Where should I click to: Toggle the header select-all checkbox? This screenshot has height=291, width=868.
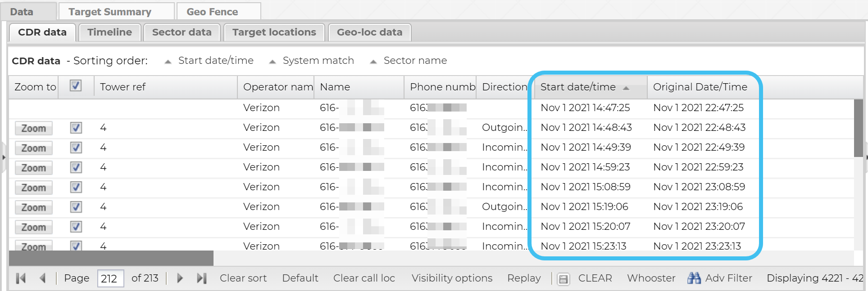76,86
